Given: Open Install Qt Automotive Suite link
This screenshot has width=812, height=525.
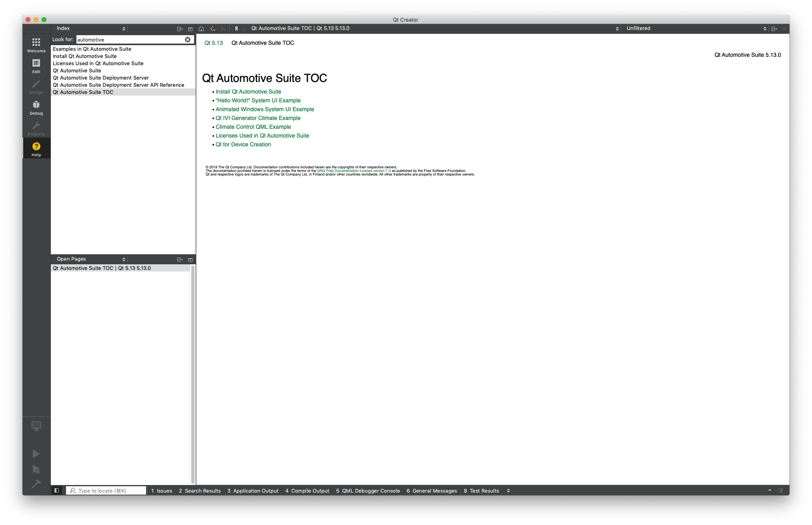Looking at the screenshot, I should click(248, 92).
